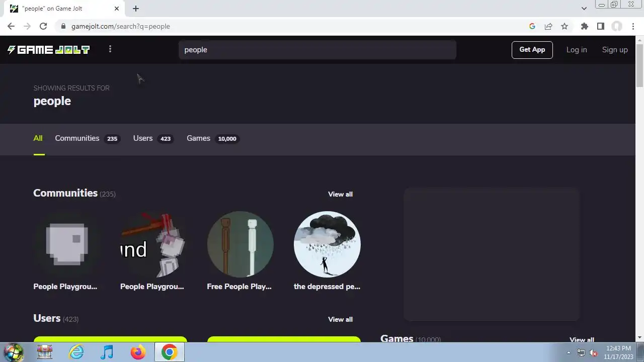This screenshot has width=644, height=362.
Task: Click the Communities section heading
Action: (65, 193)
